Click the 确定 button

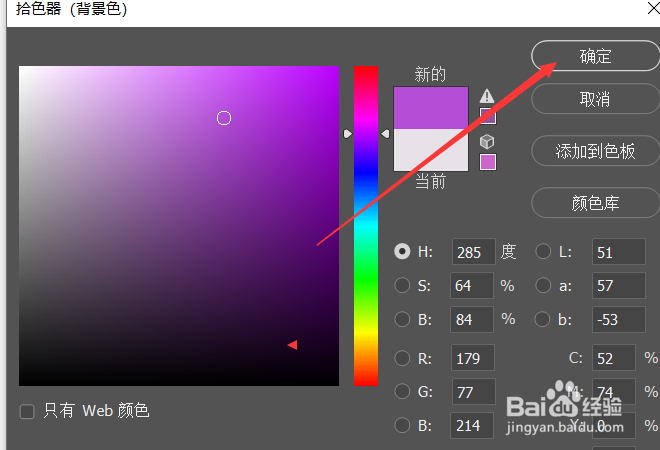point(595,56)
